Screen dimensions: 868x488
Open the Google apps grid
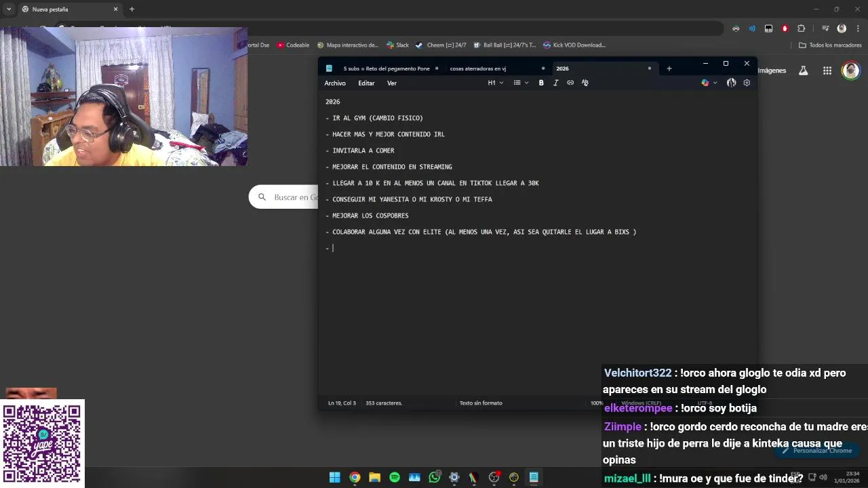pos(827,70)
